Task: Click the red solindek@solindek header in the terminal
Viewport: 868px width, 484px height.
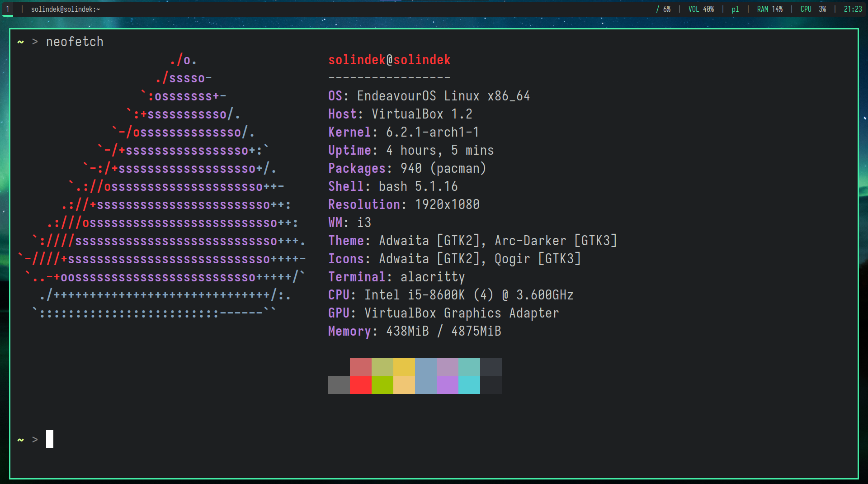Action: click(x=389, y=60)
